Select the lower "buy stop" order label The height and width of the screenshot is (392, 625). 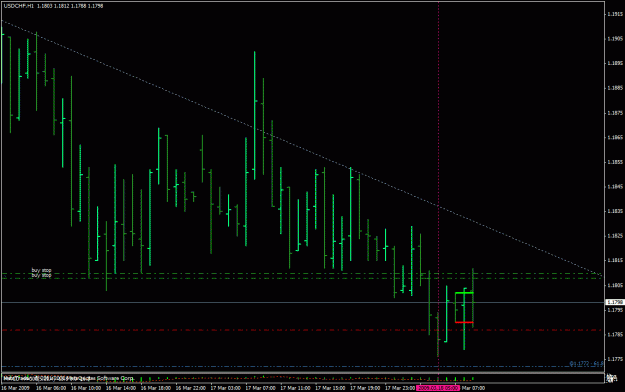[41, 275]
